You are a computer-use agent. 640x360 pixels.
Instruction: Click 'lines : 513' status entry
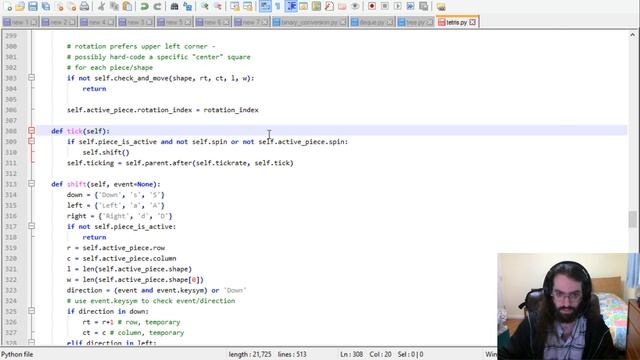point(292,354)
